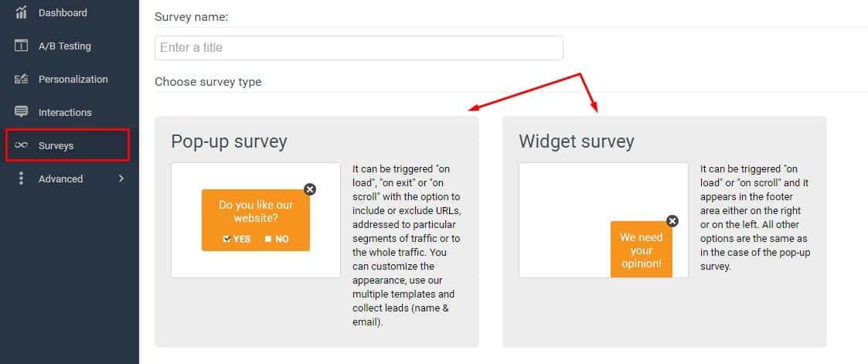Click the Surveys infinity icon
This screenshot has width=868, height=364.
coord(22,145)
